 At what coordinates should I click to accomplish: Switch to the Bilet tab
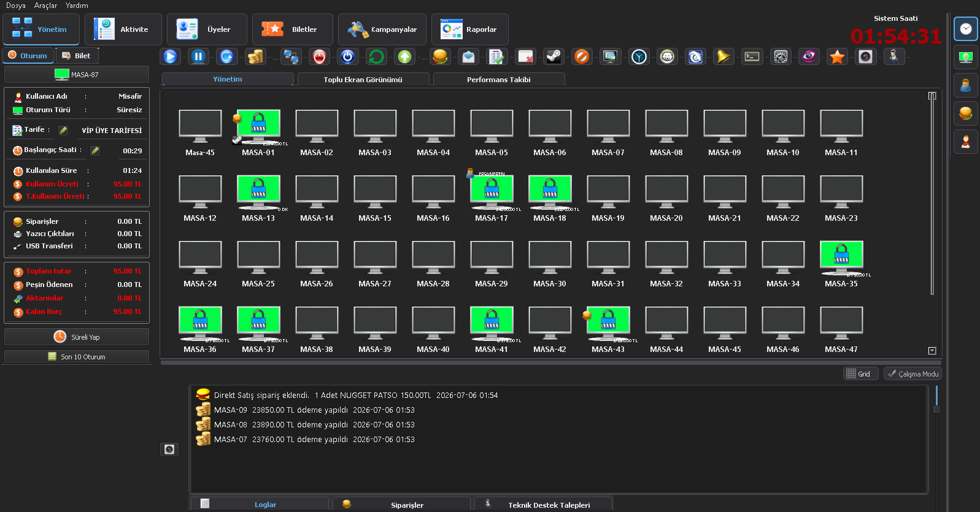[77, 56]
